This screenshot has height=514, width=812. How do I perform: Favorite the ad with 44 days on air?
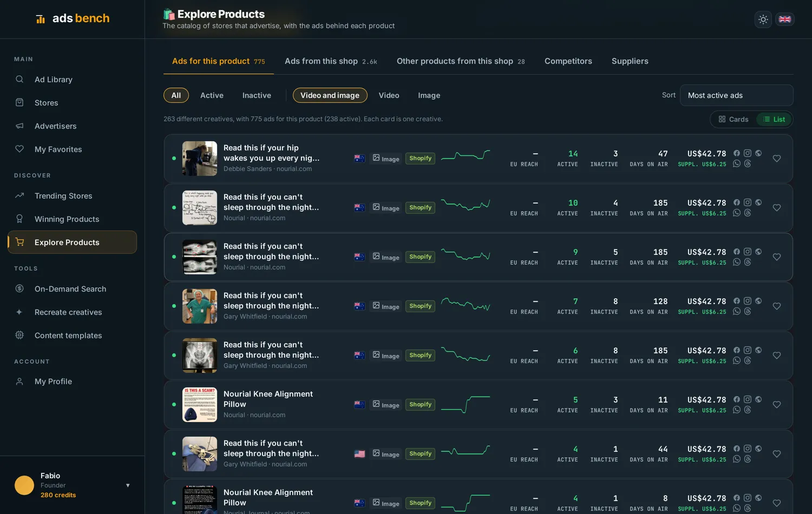pyautogui.click(x=777, y=454)
